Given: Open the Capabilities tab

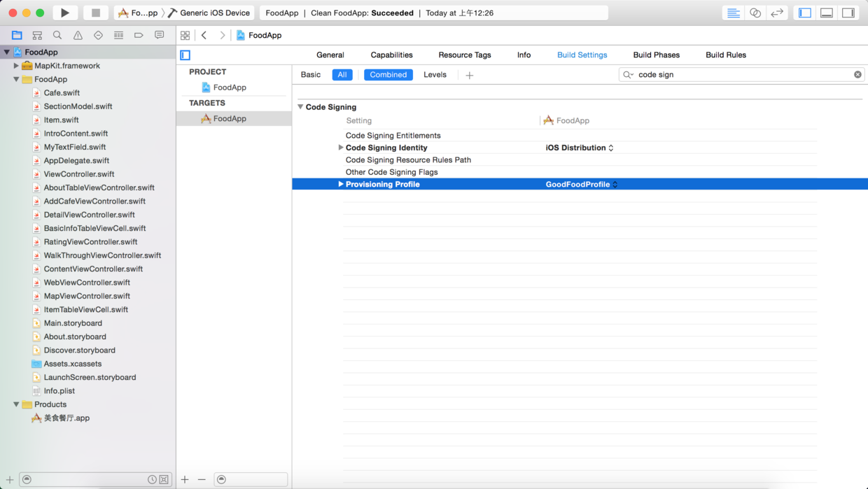Looking at the screenshot, I should pos(392,55).
